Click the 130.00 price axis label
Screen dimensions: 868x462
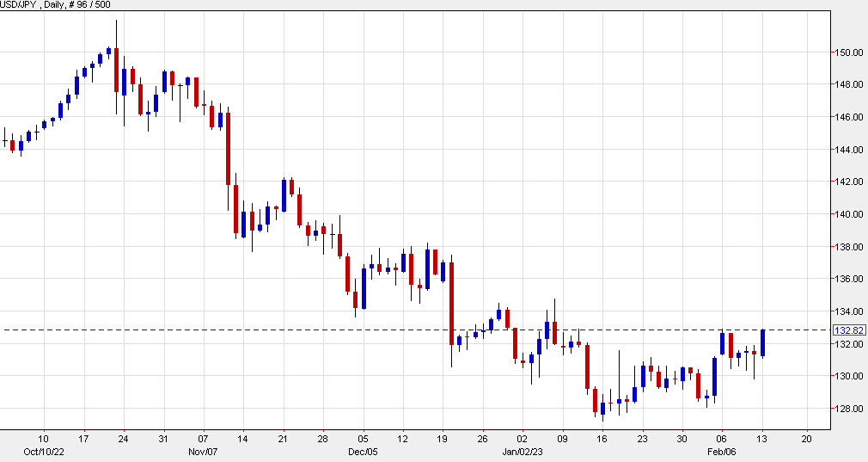tap(849, 376)
